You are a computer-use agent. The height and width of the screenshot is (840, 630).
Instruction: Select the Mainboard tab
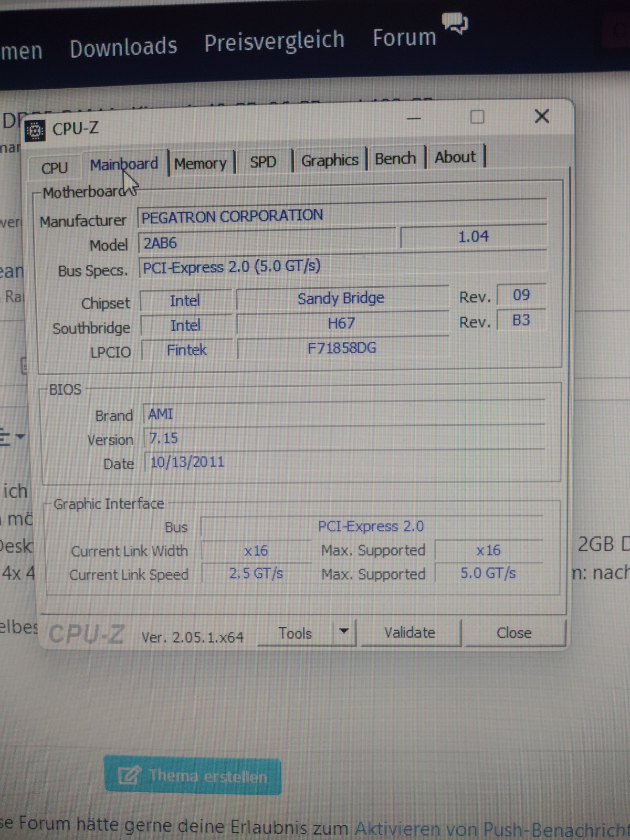(124, 164)
